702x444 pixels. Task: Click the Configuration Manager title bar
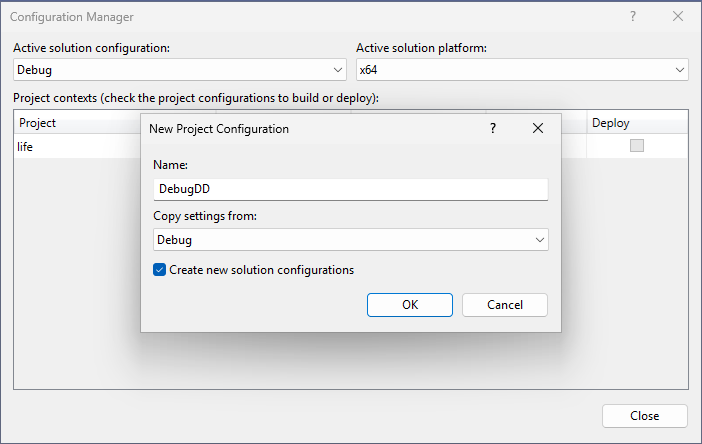pyautogui.click(x=300, y=17)
